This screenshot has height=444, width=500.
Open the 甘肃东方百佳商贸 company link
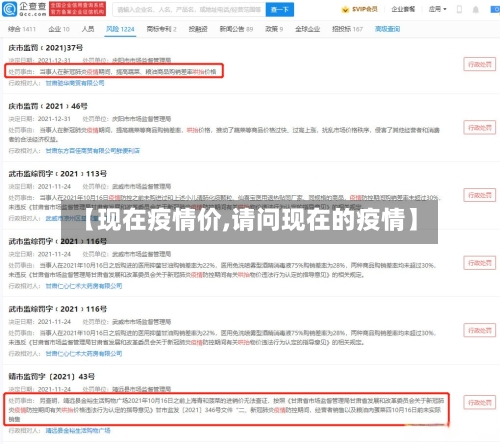(x=93, y=151)
